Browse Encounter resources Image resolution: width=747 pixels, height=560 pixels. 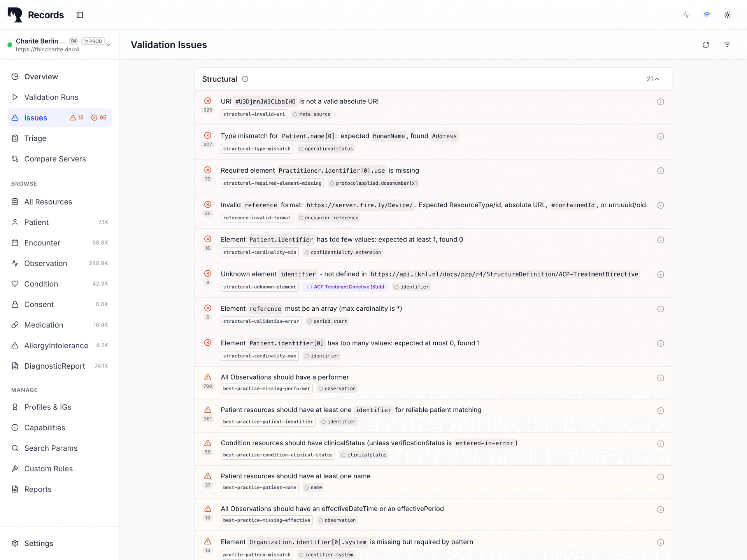pos(60,243)
